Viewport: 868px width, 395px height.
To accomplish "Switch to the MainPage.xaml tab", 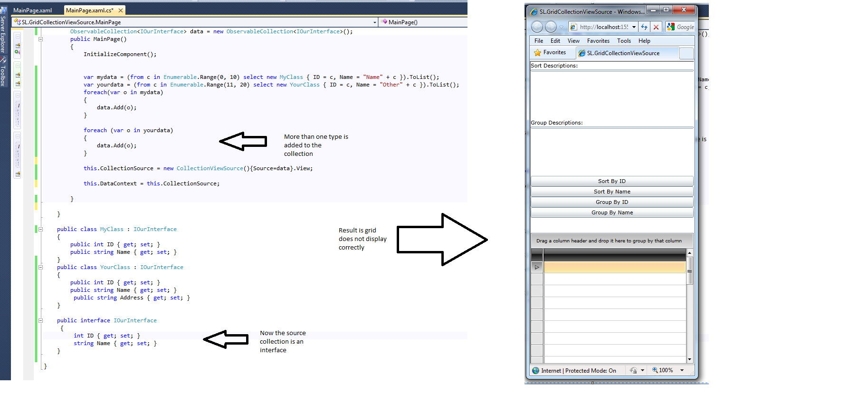I will (32, 10).
